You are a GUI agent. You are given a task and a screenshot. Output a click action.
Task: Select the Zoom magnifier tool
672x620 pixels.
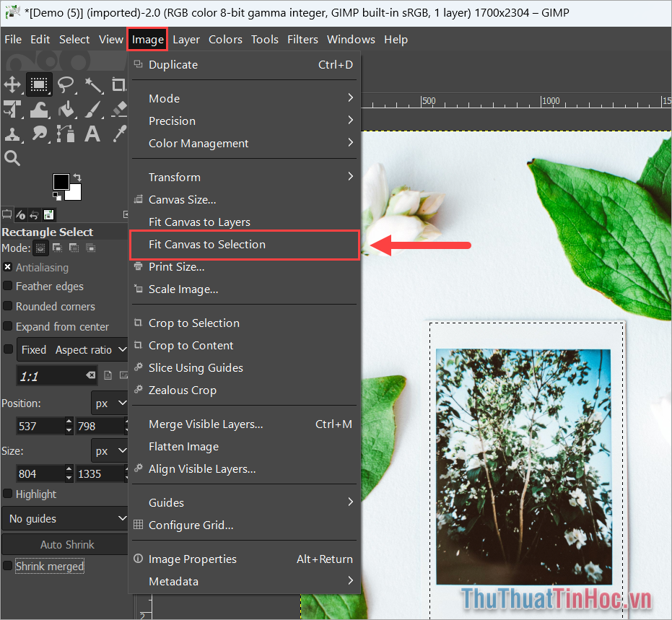pyautogui.click(x=12, y=158)
